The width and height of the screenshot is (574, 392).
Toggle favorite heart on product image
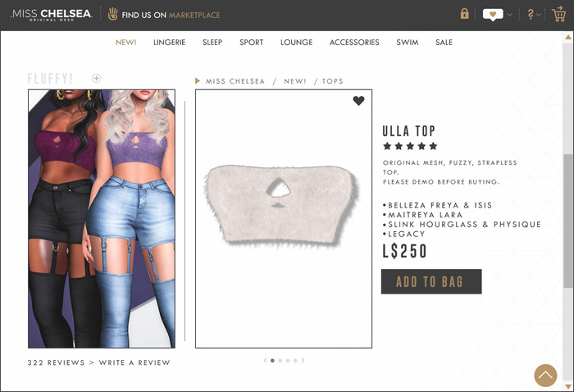(x=359, y=101)
